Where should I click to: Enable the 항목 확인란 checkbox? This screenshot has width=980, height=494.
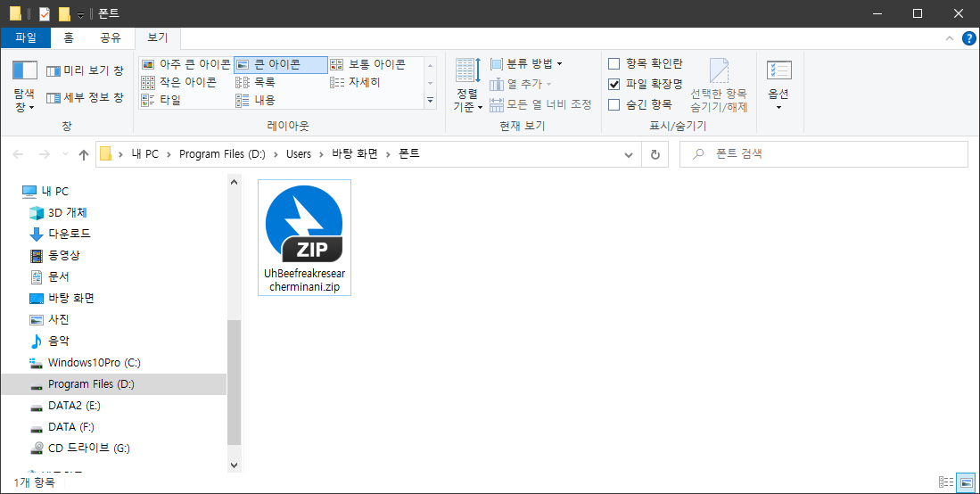pyautogui.click(x=614, y=64)
